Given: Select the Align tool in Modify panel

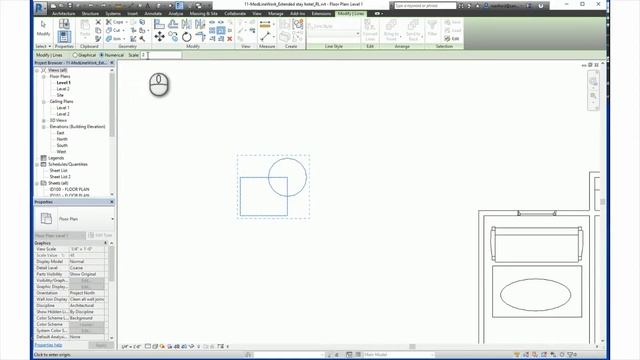Looking at the screenshot, I should click(x=159, y=24).
